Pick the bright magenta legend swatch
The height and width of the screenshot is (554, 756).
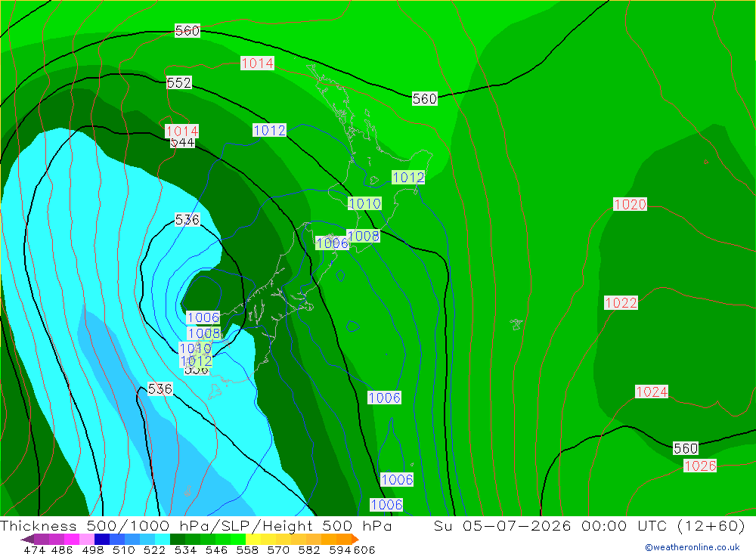click(72, 539)
